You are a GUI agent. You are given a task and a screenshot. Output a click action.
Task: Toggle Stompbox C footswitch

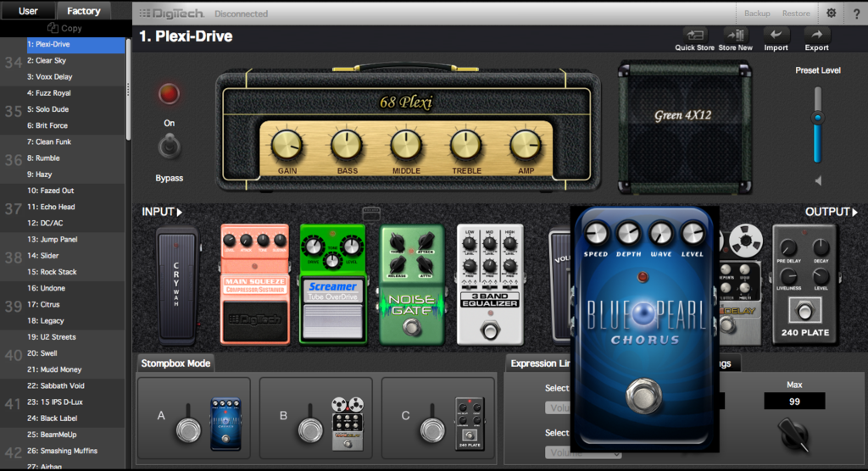(x=432, y=429)
